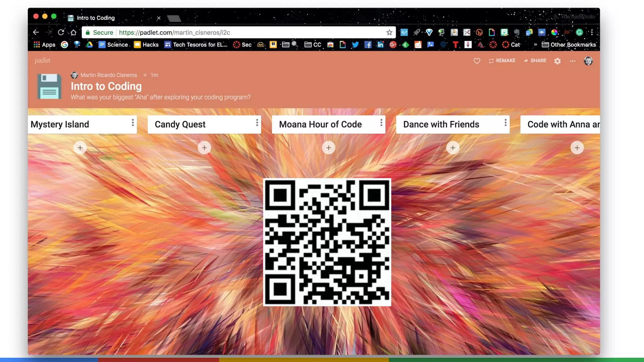Click the SHARE button
This screenshot has height=362, width=644.
click(535, 61)
